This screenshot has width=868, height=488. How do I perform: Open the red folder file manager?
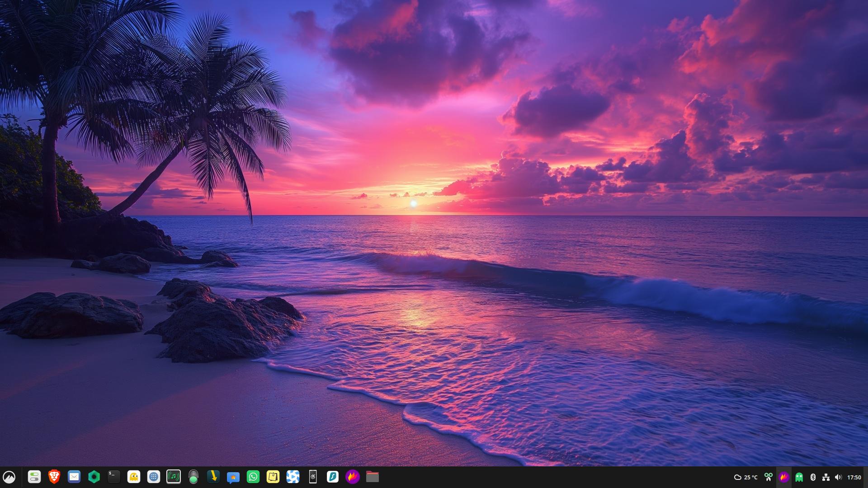(x=372, y=477)
